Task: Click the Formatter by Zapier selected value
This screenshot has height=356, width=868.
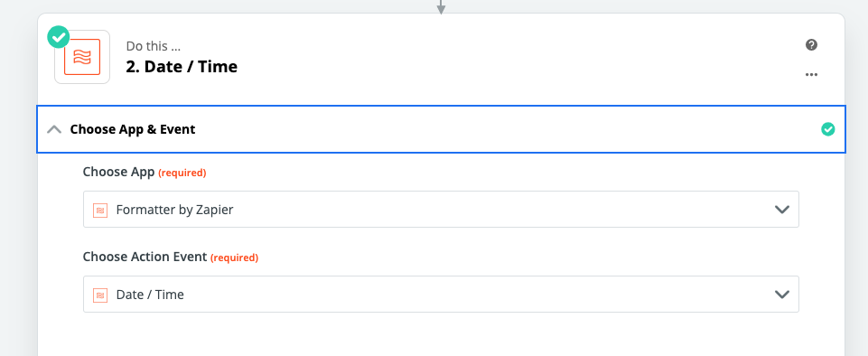Action: coord(175,210)
